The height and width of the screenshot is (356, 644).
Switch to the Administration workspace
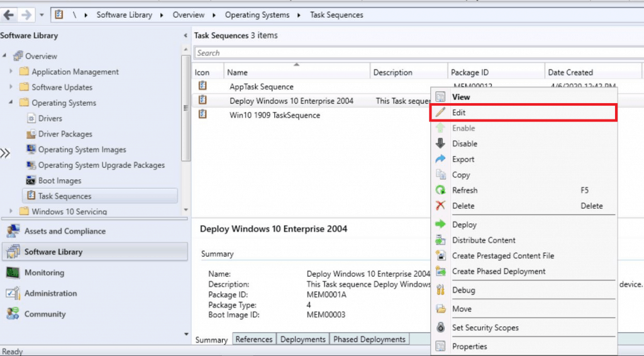click(x=50, y=293)
